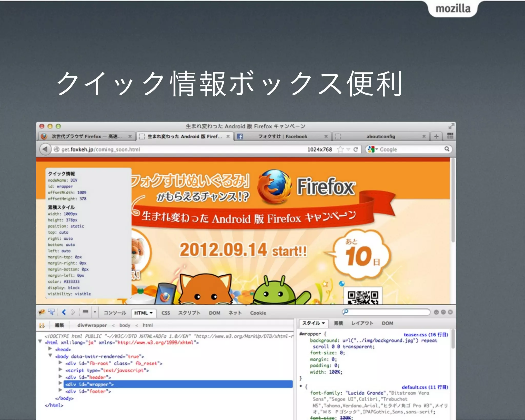Screen dimensions: 525x420
Task: Open the Cookie tab
Action: click(258, 313)
